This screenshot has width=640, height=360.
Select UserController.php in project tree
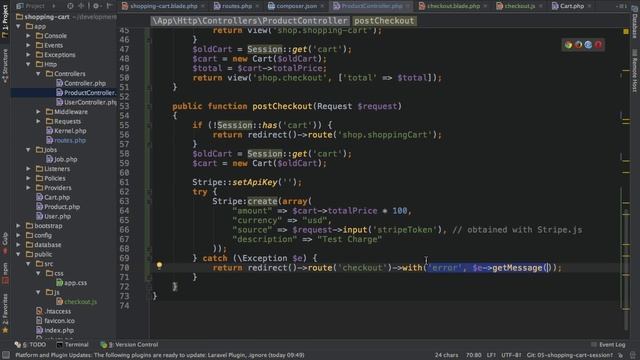(x=86, y=102)
